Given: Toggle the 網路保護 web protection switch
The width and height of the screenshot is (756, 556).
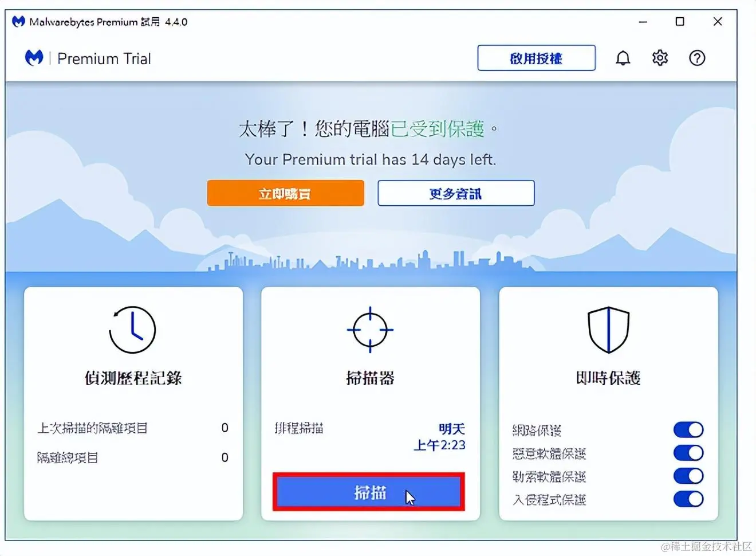Looking at the screenshot, I should [688, 430].
